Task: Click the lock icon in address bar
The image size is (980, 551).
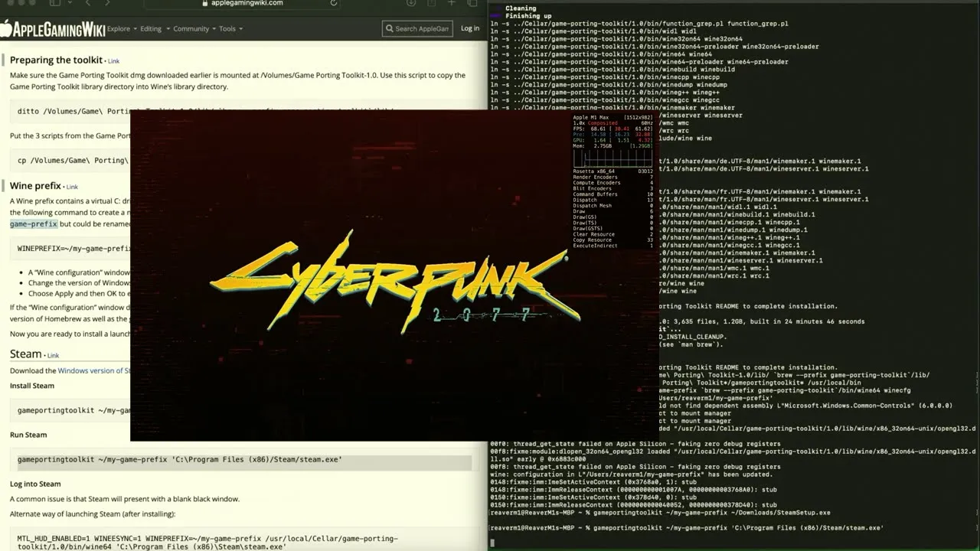Action: 204,3
